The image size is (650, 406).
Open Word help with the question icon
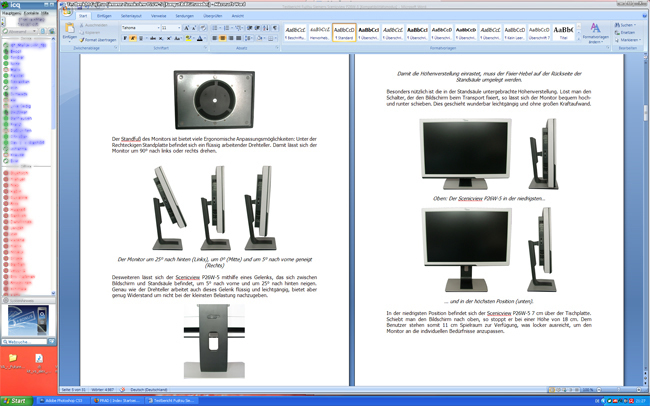643,16
